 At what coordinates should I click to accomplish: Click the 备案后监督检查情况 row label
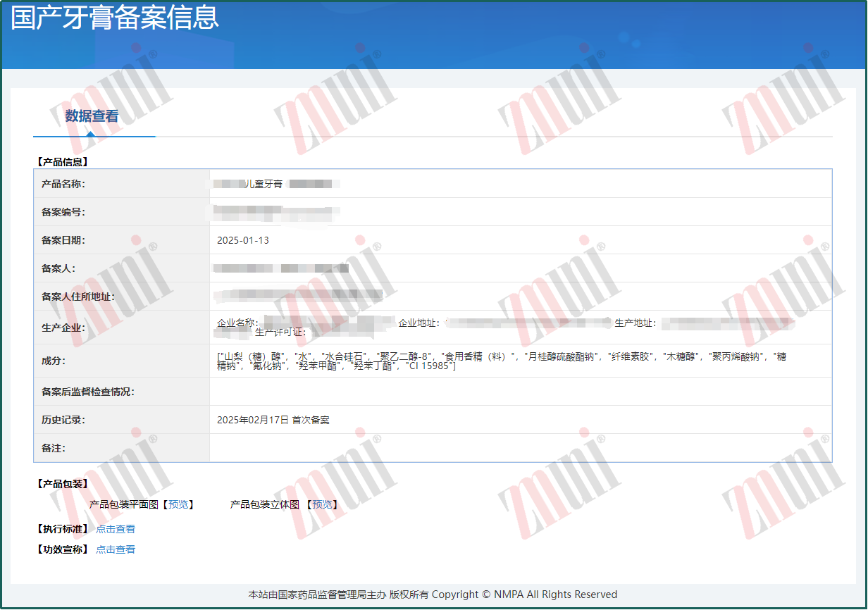[88, 392]
